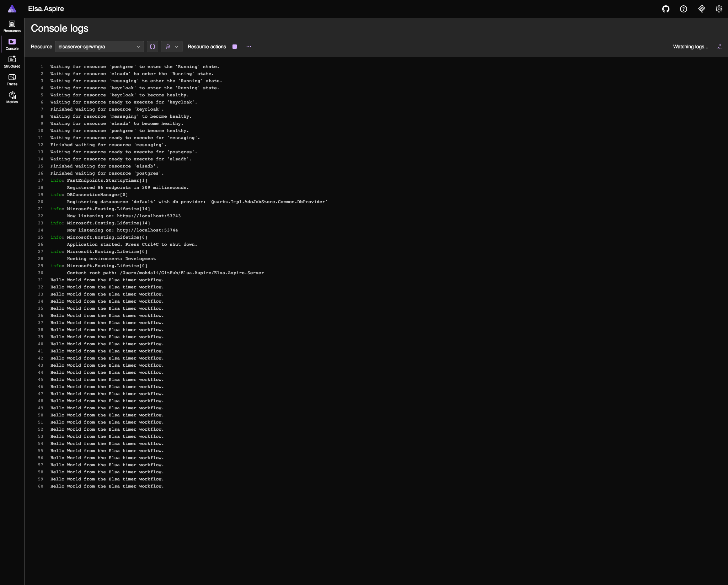This screenshot has width=728, height=585.
Task: Open the notifications icon in header
Action: pyautogui.click(x=701, y=9)
